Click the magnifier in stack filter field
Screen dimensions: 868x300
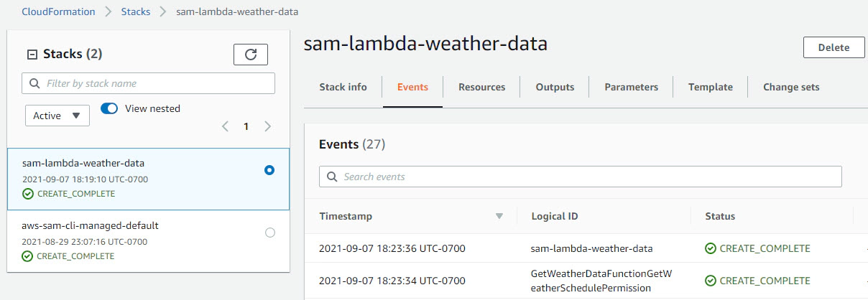click(34, 83)
